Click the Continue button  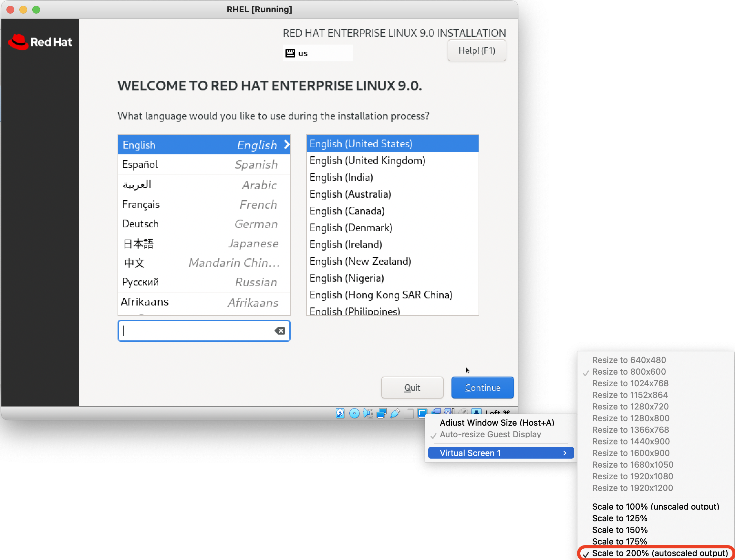click(482, 388)
